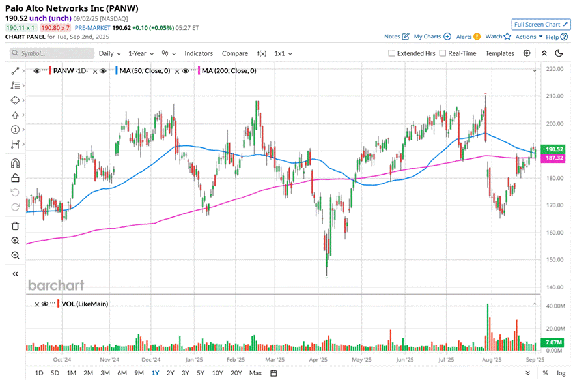The height and width of the screenshot is (382, 588).
Task: Click the PANW red series color swatch
Action: click(x=50, y=71)
